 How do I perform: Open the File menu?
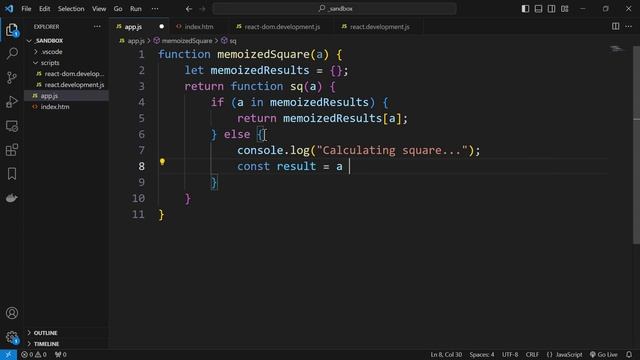26,9
